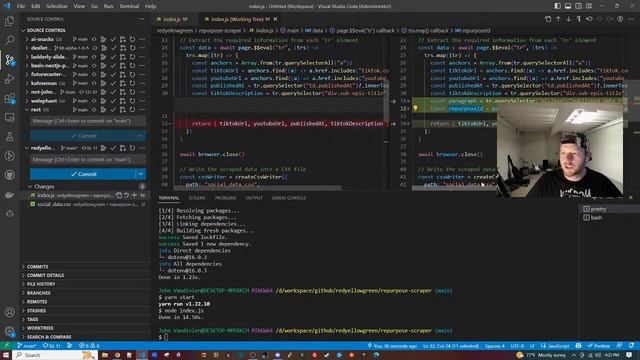The width and height of the screenshot is (640, 360).
Task: Click the JavaScript language mode in status bar
Action: [558, 346]
